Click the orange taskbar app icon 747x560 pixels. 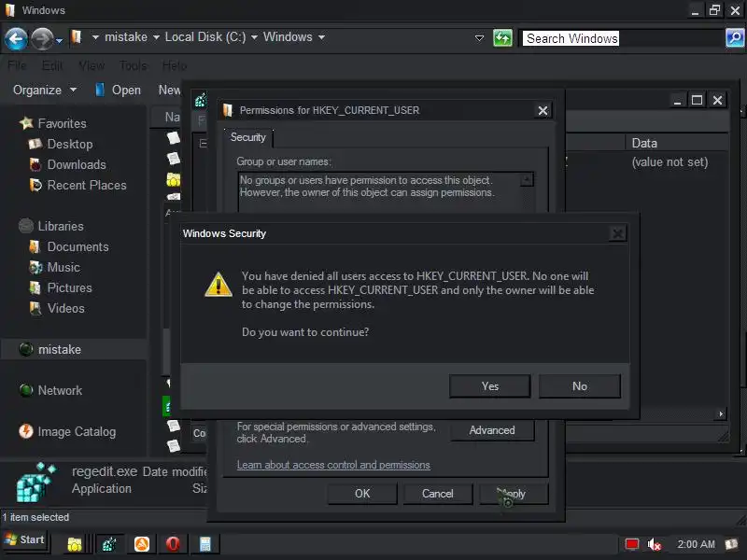(142, 544)
